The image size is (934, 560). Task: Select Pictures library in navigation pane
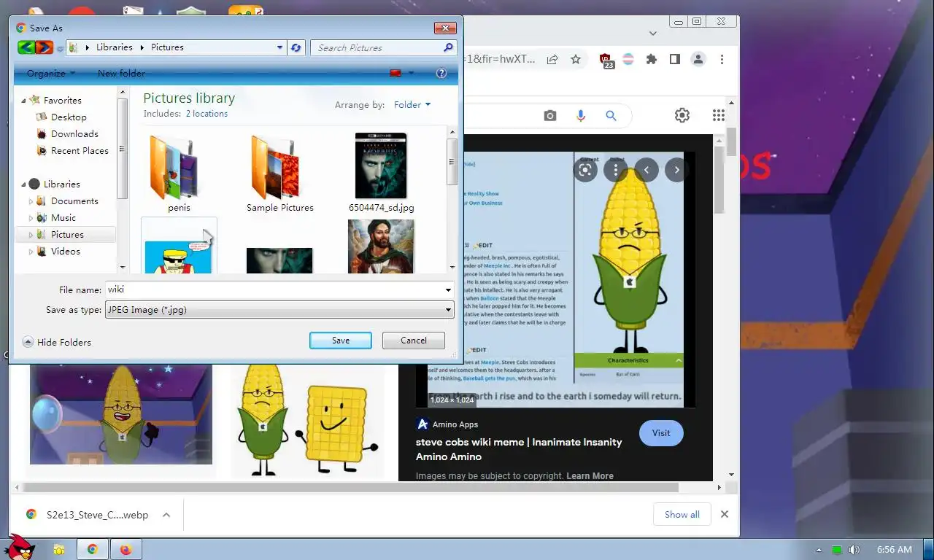(67, 234)
